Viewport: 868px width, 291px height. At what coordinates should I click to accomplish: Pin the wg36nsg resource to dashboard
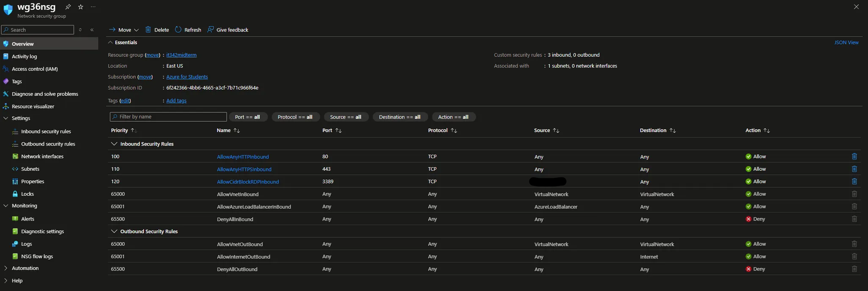(68, 7)
